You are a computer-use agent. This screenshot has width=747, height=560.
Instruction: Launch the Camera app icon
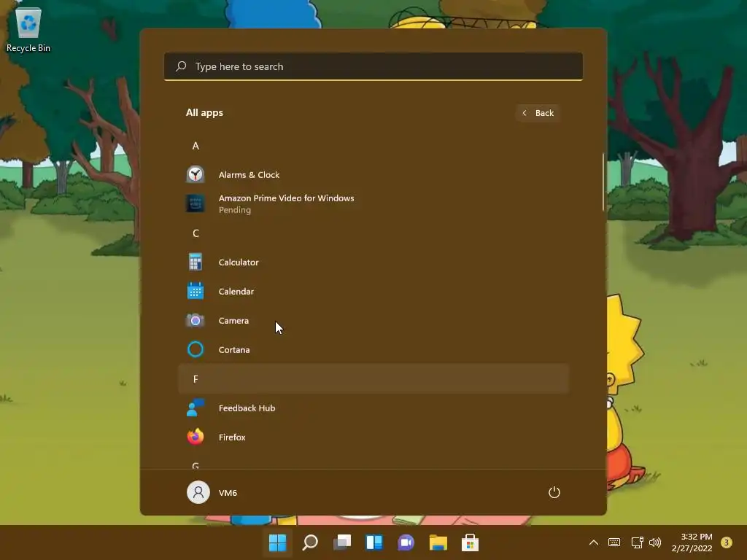coord(196,321)
